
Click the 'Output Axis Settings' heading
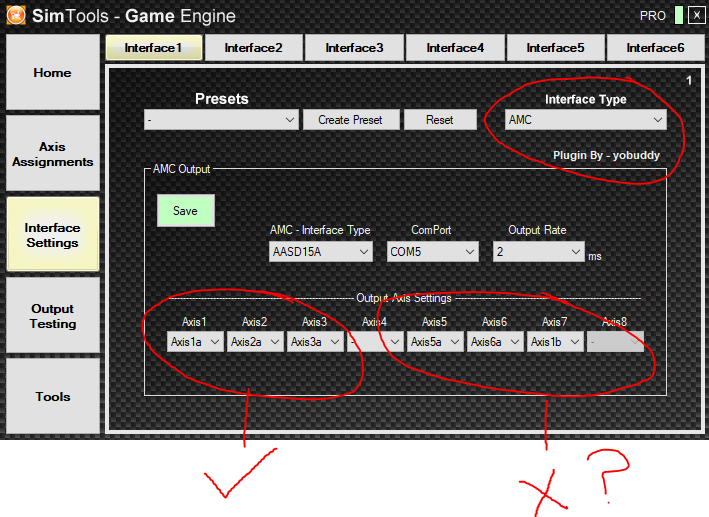click(404, 298)
